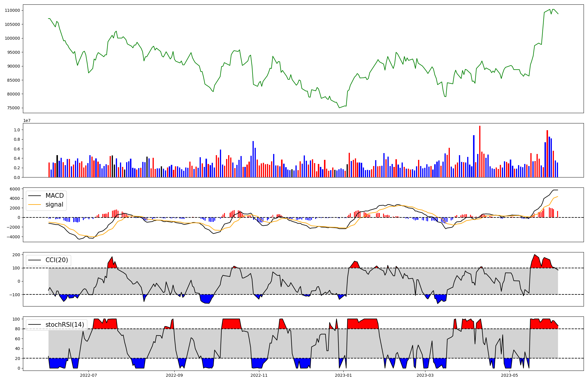Select the 0.8 volume axis label
Viewport: 588px width, 382px height.
(x=17, y=139)
